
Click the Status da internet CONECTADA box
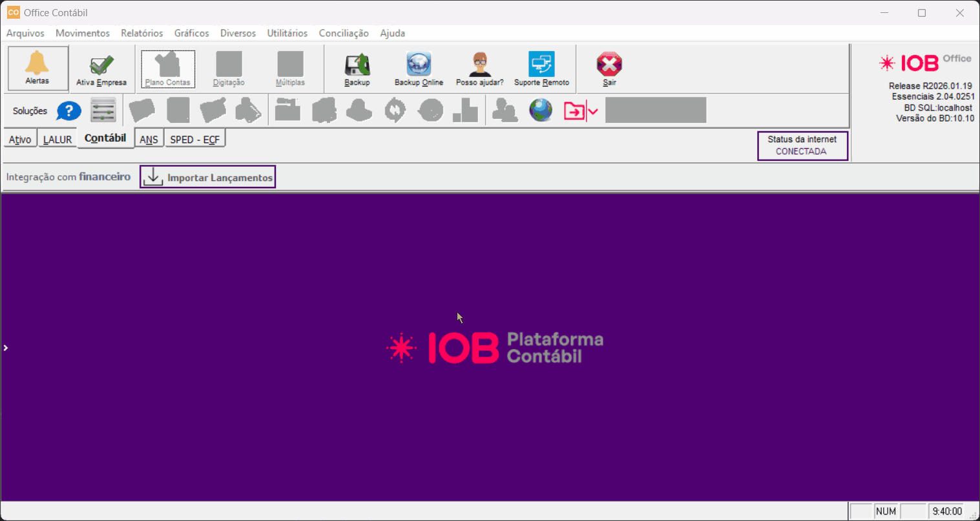point(802,145)
